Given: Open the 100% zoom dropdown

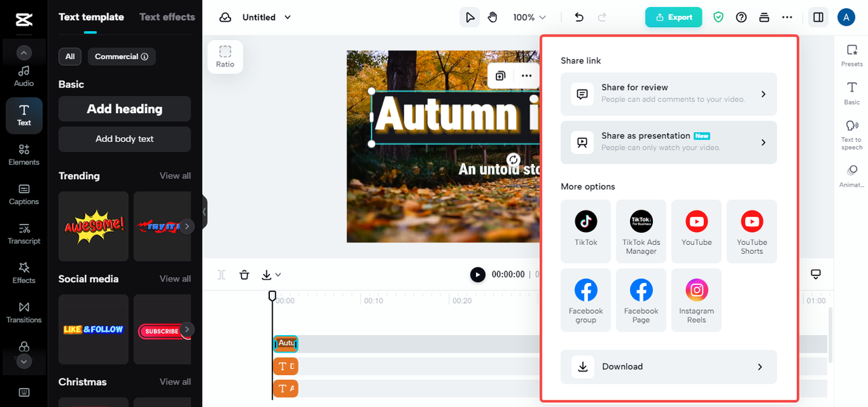Looking at the screenshot, I should pos(529,18).
